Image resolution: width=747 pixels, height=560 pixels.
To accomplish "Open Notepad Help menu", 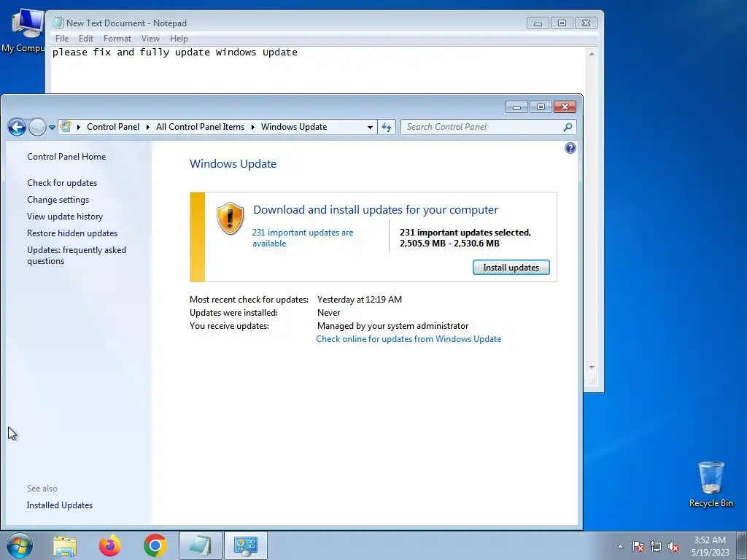I will [x=179, y=39].
